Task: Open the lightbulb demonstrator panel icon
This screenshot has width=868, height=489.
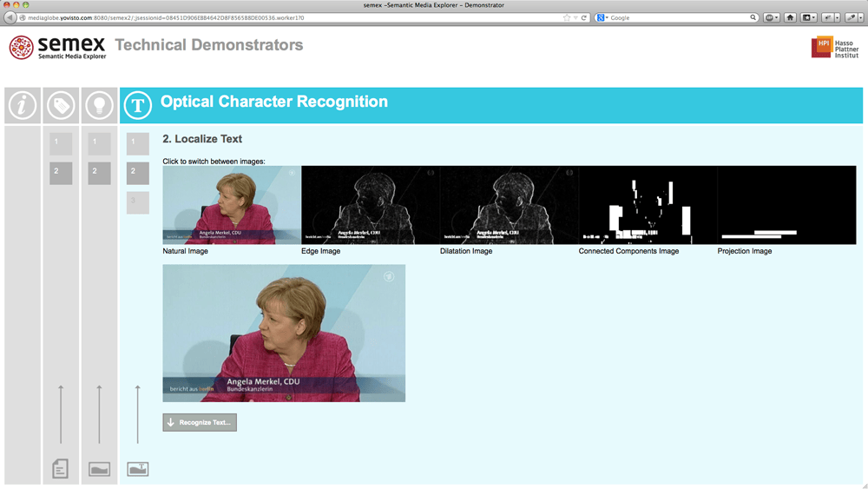Action: point(99,106)
